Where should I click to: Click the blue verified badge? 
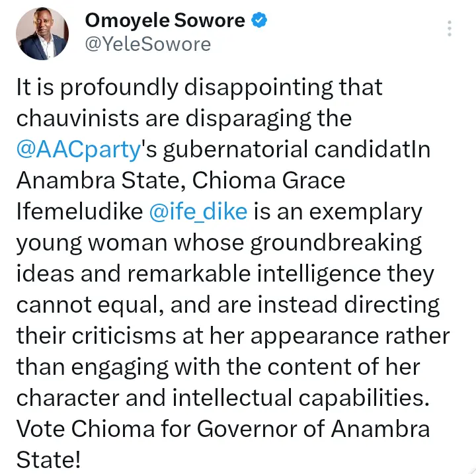tap(260, 20)
